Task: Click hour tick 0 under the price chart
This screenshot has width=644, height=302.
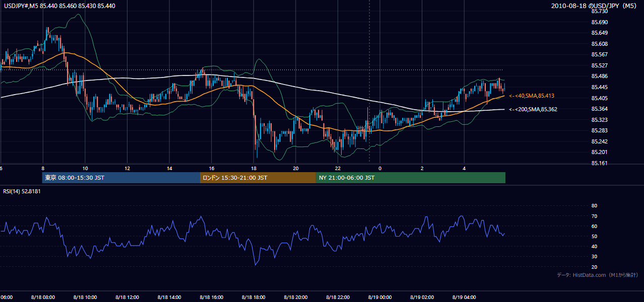Action: tap(380, 168)
